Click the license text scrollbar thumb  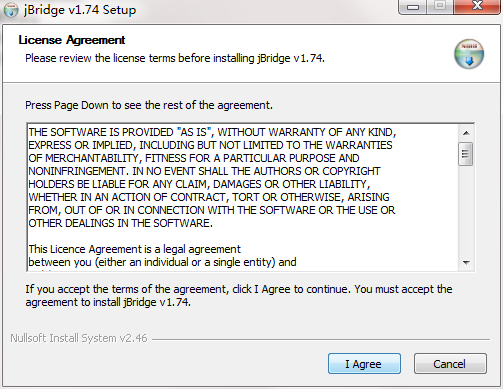click(466, 154)
